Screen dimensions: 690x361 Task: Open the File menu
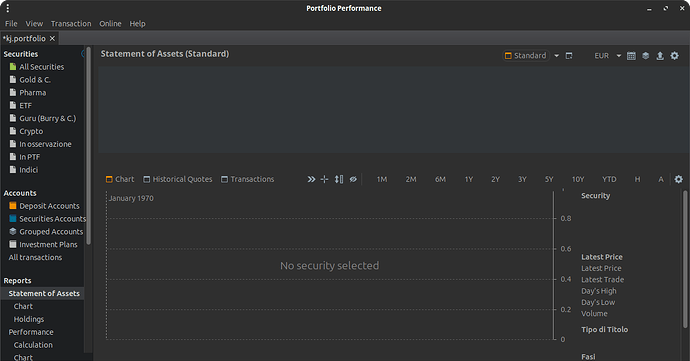point(11,24)
